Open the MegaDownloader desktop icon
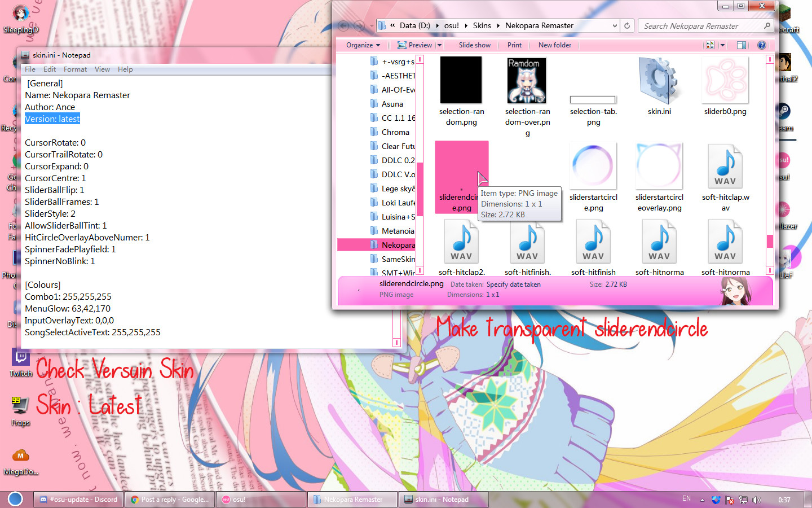 coord(21,461)
